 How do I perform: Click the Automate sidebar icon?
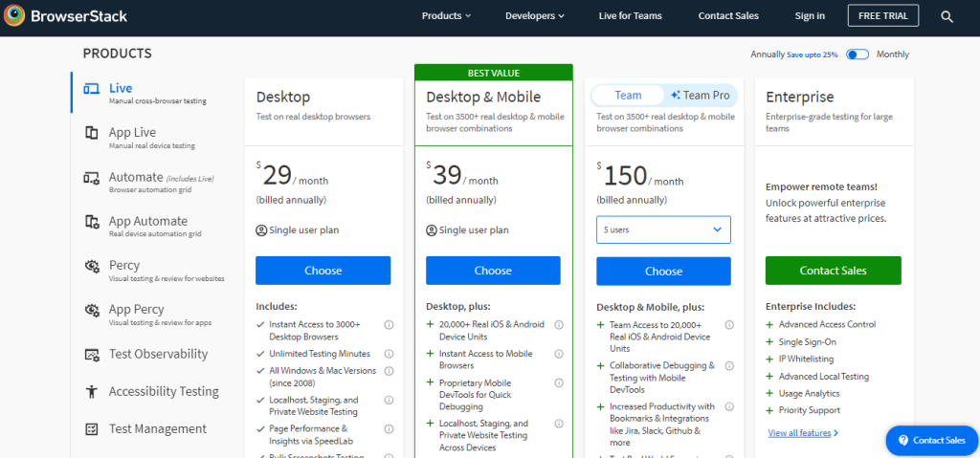click(91, 178)
